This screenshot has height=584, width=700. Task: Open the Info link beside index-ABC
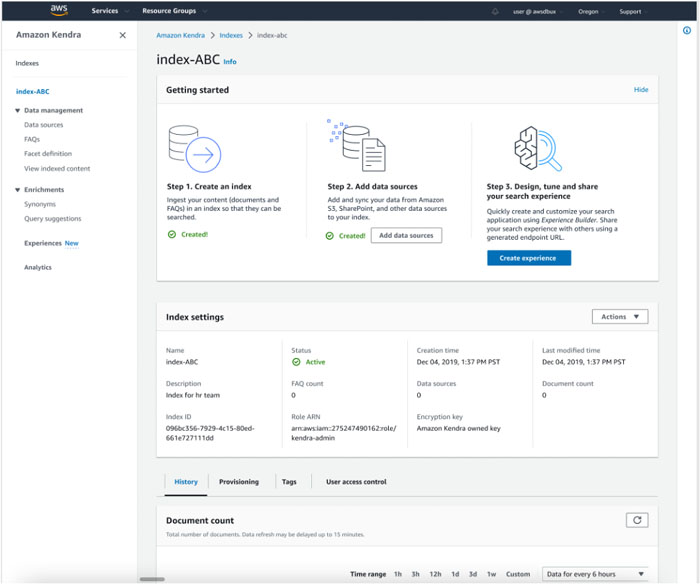(229, 62)
